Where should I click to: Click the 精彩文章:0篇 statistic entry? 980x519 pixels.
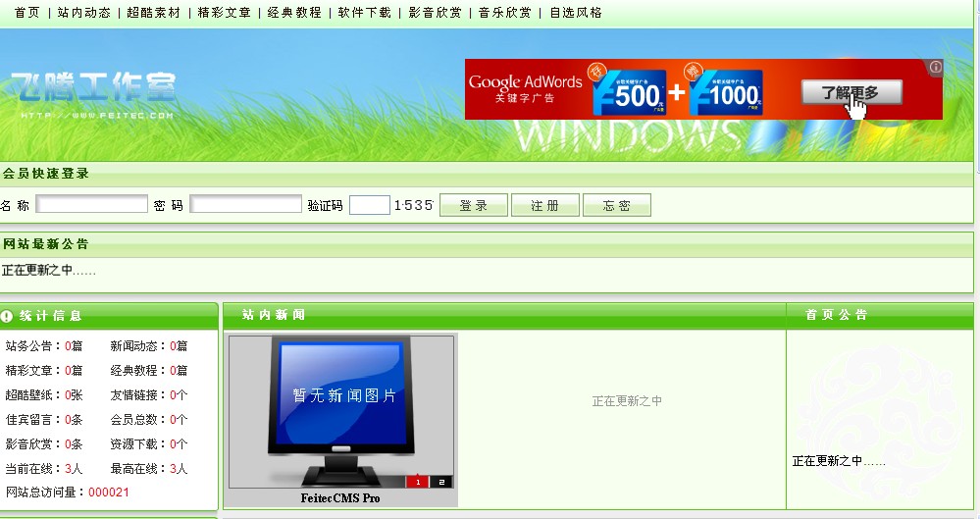click(44, 370)
